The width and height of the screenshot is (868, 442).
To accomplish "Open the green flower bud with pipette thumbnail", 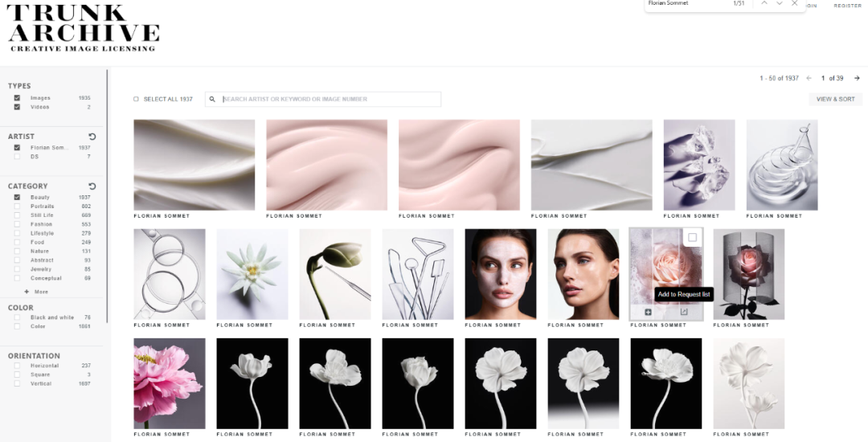I will click(x=335, y=274).
